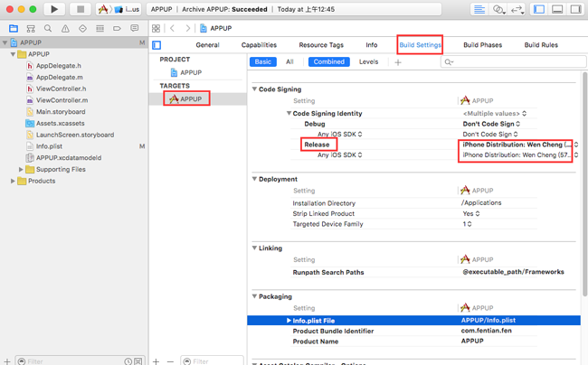
Task: Open the Strip Linked Product Yes dropdown
Action: [x=469, y=213]
